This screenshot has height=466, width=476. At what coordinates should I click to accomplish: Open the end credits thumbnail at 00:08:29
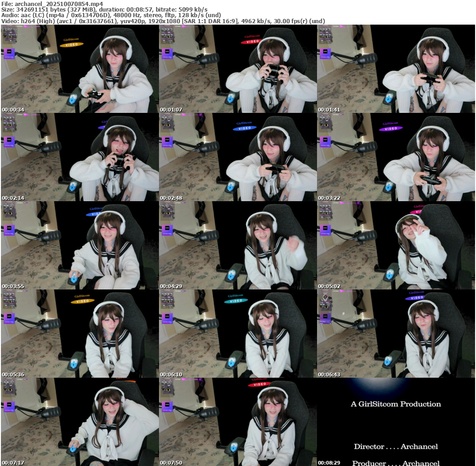(396, 422)
